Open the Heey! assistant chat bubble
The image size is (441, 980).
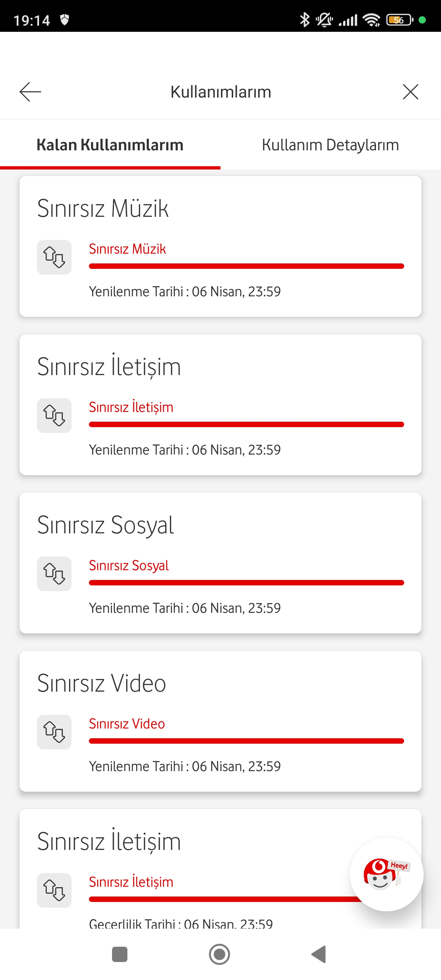click(x=386, y=874)
